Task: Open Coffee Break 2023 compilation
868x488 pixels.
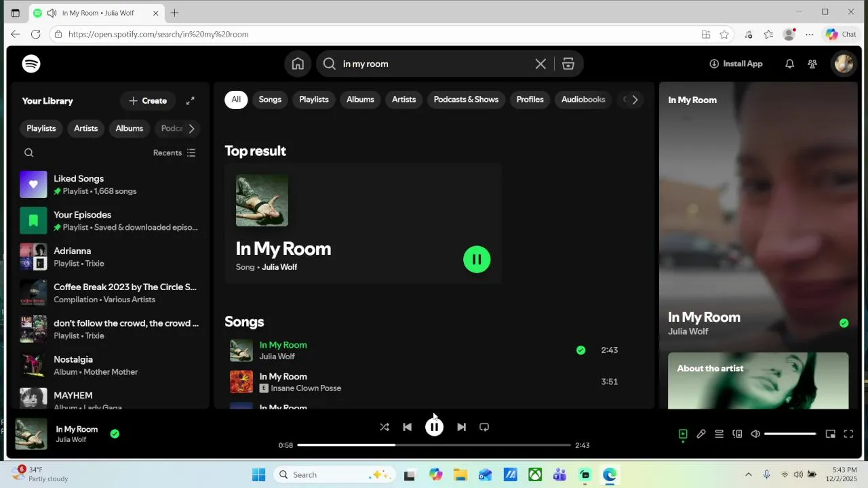Action: [x=109, y=293]
